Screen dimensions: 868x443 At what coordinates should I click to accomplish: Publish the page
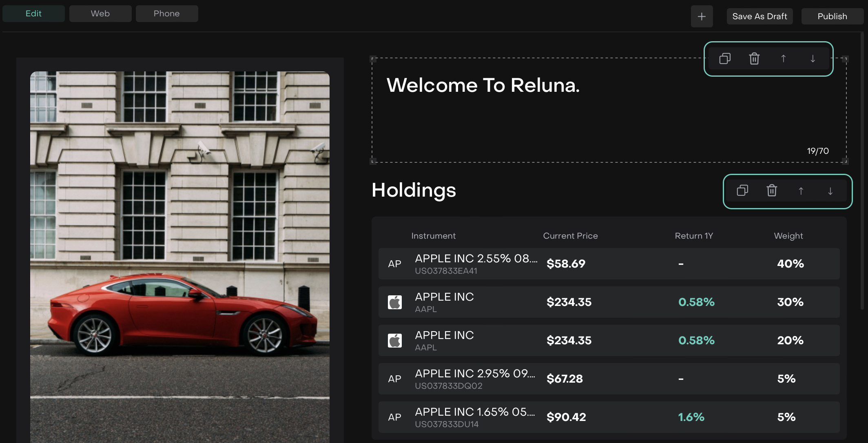click(x=832, y=16)
